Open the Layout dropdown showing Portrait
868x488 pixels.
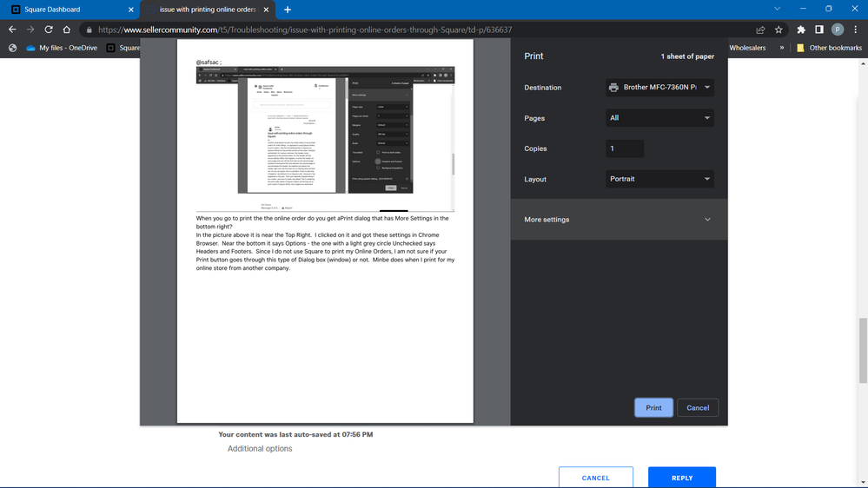coord(659,179)
